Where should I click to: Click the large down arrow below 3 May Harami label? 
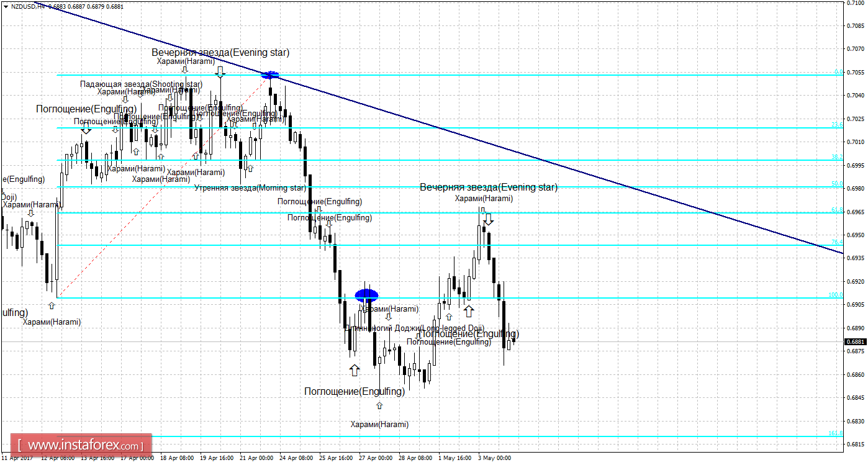(x=489, y=219)
